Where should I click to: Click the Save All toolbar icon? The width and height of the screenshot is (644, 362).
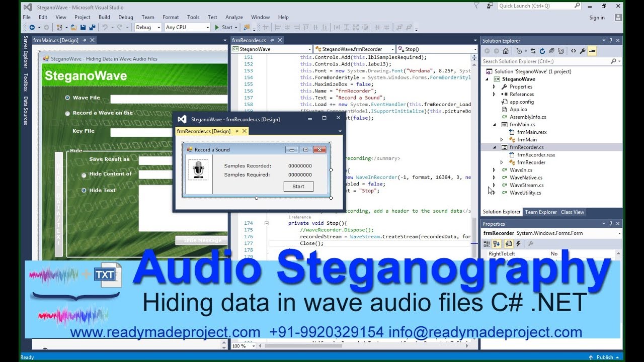92,28
